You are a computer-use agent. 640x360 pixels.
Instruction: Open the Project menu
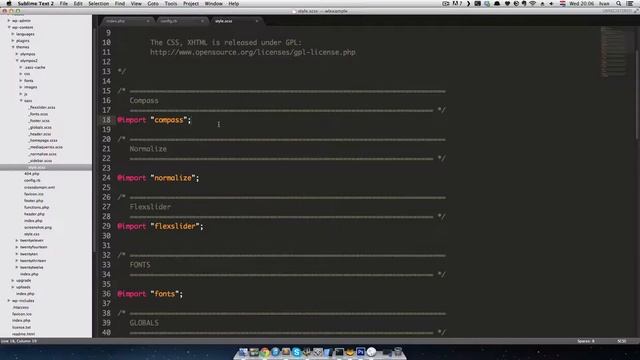(191, 3)
